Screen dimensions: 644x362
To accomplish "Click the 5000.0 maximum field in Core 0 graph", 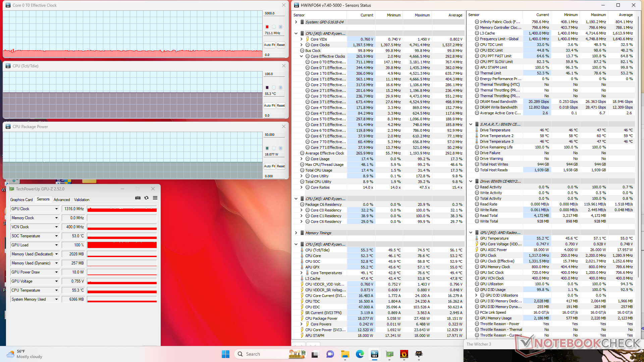I will [x=274, y=13].
